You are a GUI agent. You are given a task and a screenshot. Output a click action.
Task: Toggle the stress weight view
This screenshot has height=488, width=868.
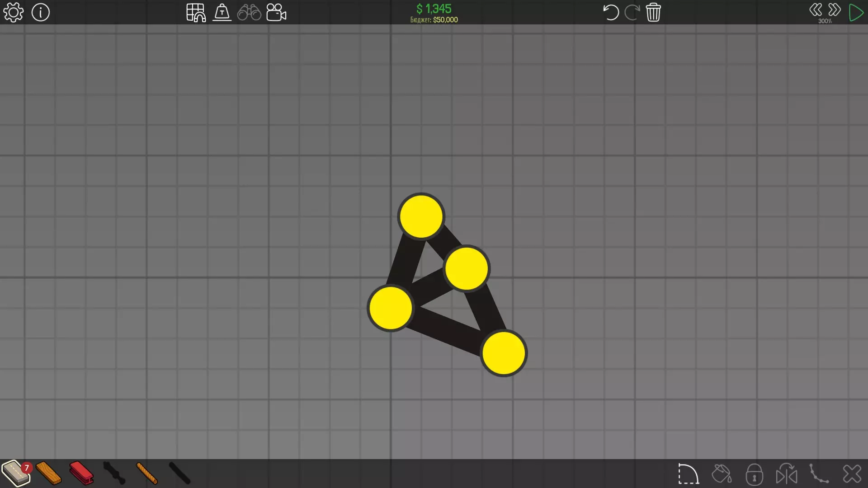coord(222,12)
